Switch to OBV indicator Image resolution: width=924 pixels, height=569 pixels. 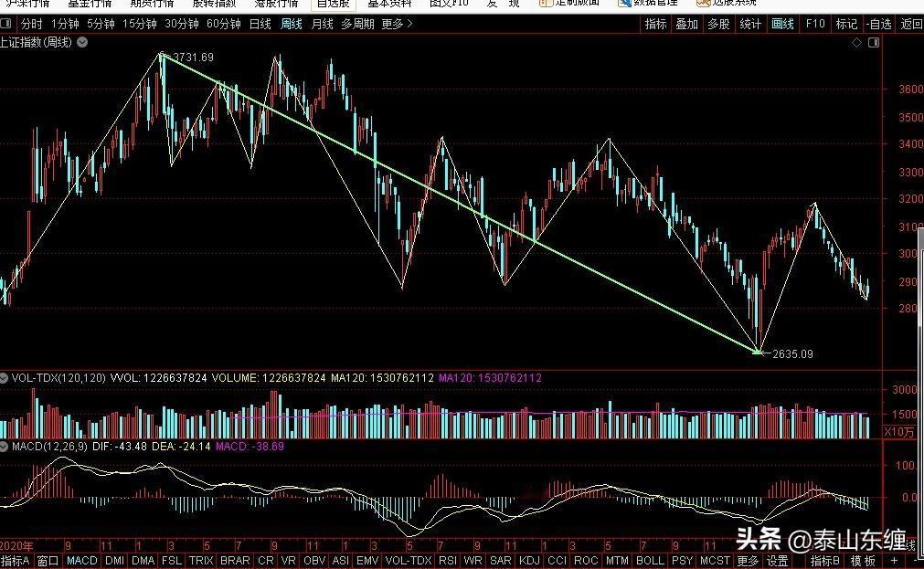click(314, 561)
